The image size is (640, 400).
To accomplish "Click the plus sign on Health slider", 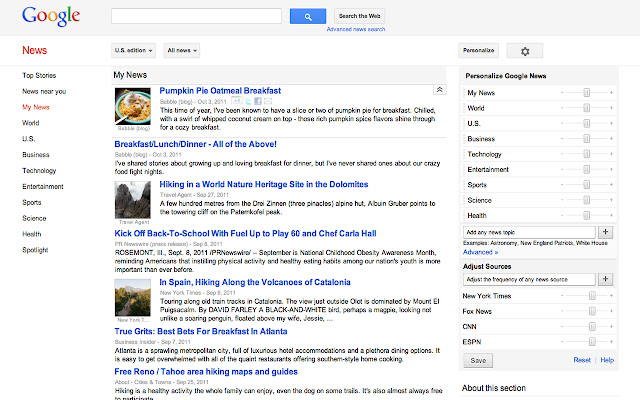I will click(611, 215).
